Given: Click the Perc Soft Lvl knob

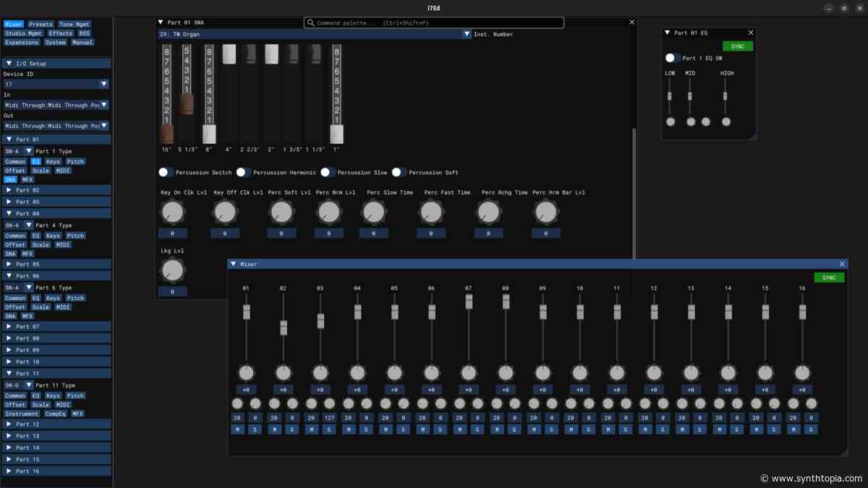Looking at the screenshot, I should pos(281,212).
